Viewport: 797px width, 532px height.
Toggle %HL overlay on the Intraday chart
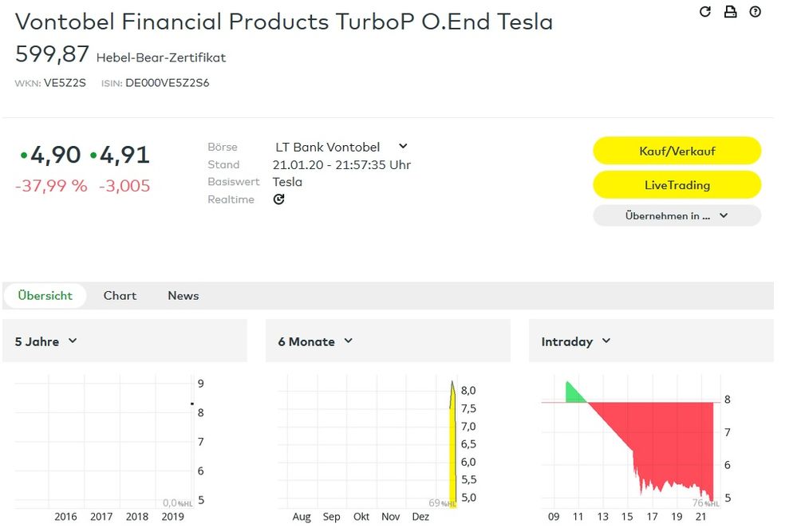click(x=704, y=502)
